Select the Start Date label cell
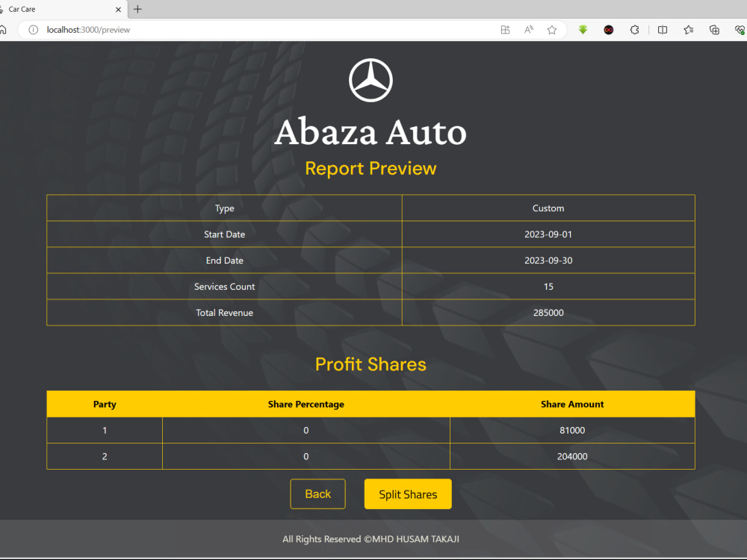Screen dimensions: 747x560 [224, 234]
